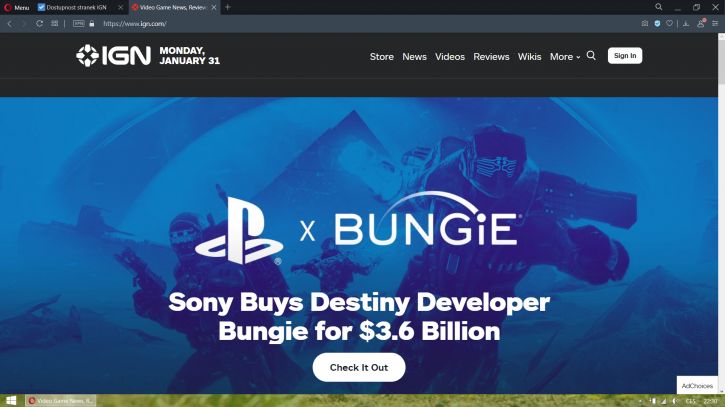Click the Sign In button
This screenshot has width=725, height=407.
(x=625, y=56)
